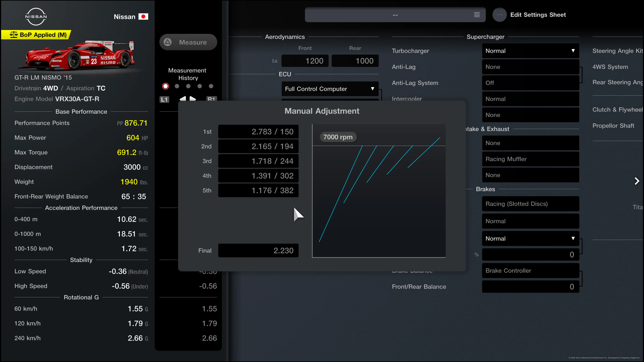Viewport: 644px width, 362px height.
Task: Select the Racing (Slotted Discs) field
Action: (530, 204)
